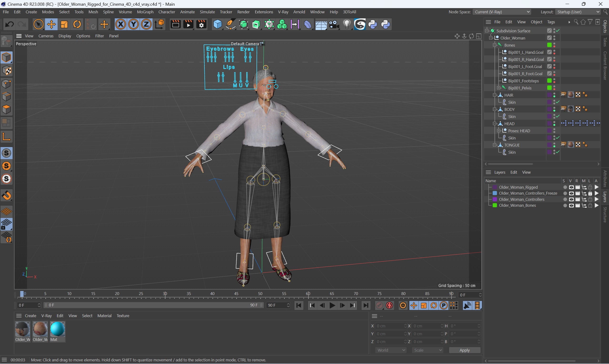Open the Character menu

tap(166, 12)
